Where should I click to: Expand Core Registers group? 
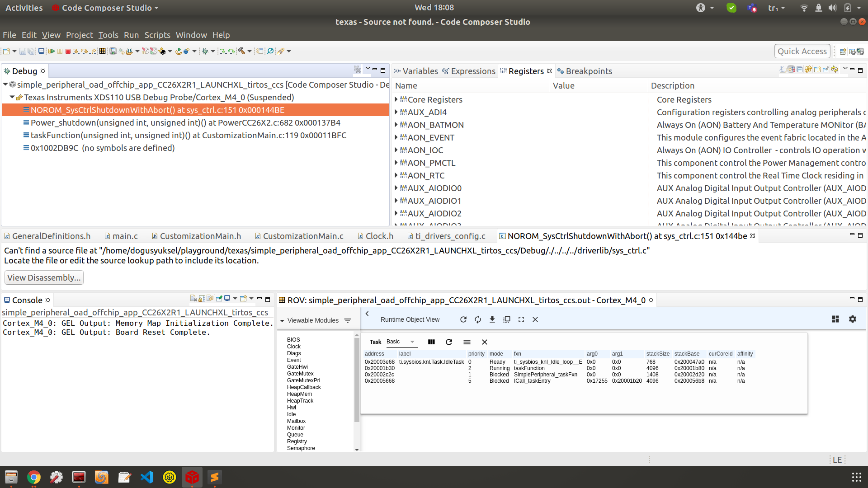point(396,99)
